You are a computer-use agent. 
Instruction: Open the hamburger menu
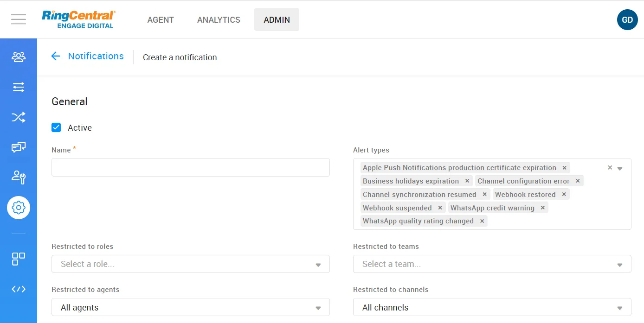19,19
